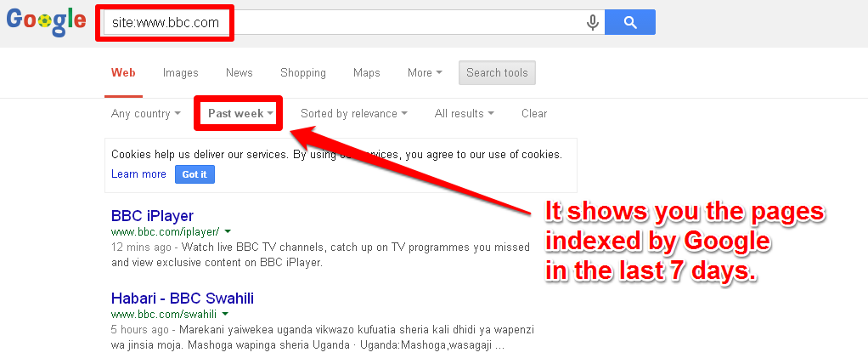Switch to the Images tab
Screen dimensions: 868x364
point(180,72)
